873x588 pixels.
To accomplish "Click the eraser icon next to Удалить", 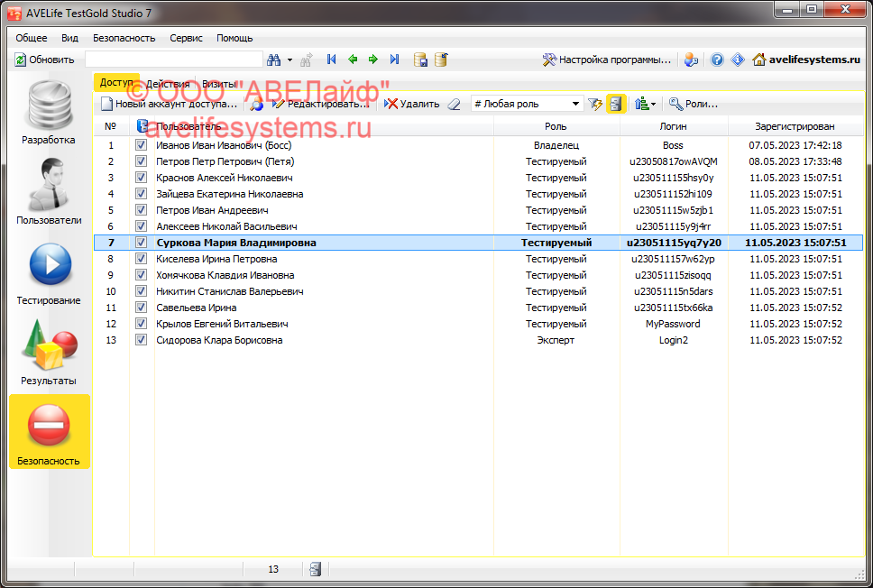I will pos(455,104).
